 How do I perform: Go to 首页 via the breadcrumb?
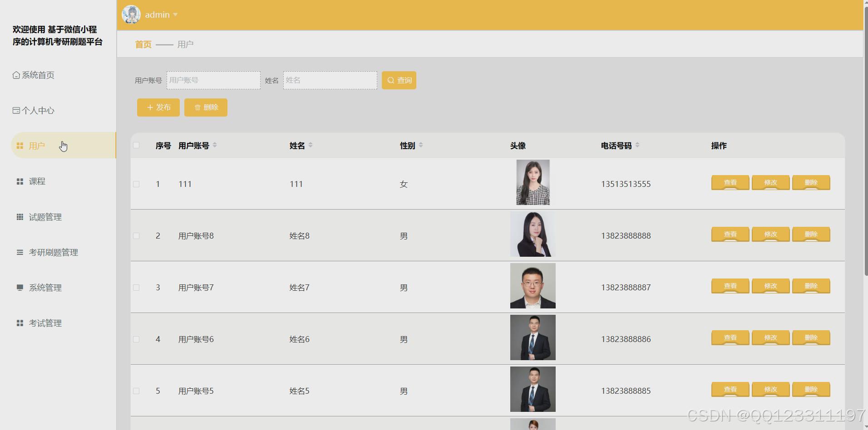[143, 44]
